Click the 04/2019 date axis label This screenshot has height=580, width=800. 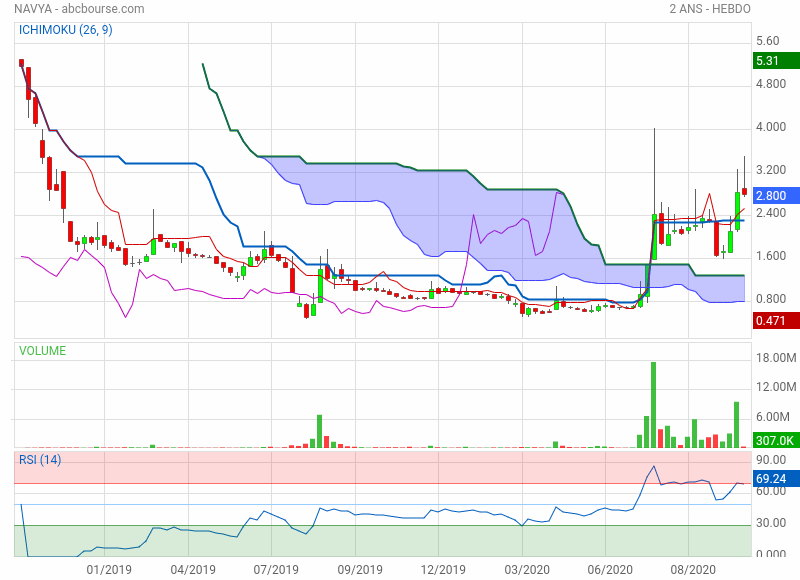192,569
